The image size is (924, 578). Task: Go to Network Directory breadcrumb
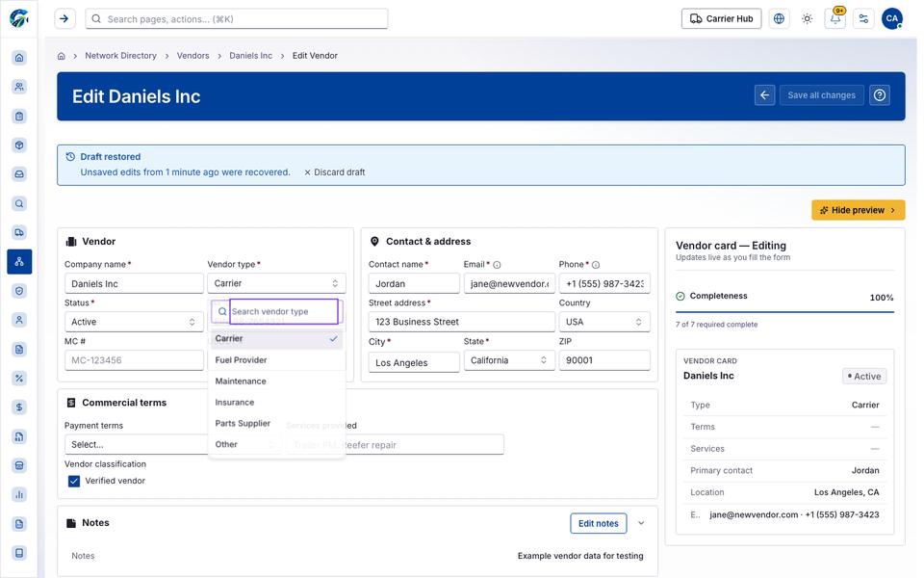tap(121, 56)
